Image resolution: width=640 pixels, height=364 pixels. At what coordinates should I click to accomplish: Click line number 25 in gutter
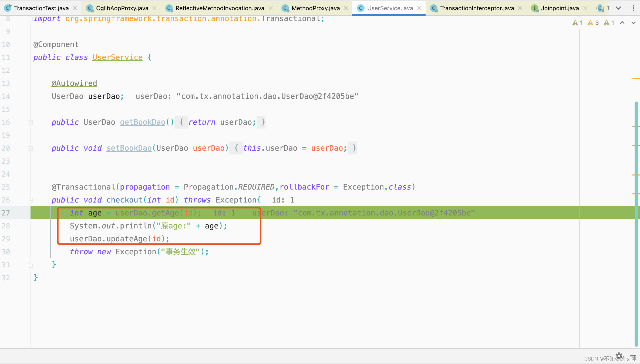click(x=6, y=187)
